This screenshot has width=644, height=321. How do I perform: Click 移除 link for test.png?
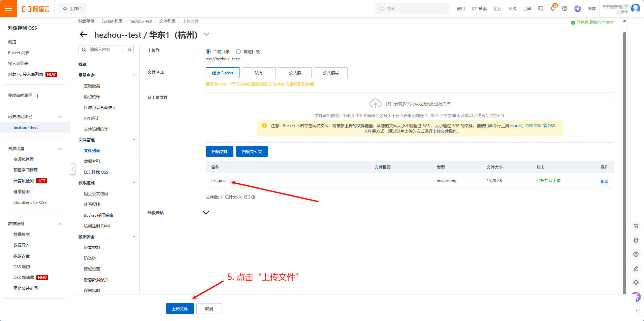coord(605,181)
